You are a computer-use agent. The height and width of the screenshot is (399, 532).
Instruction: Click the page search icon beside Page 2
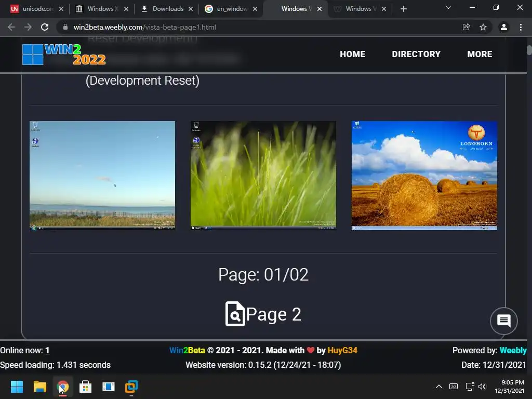[x=235, y=314]
